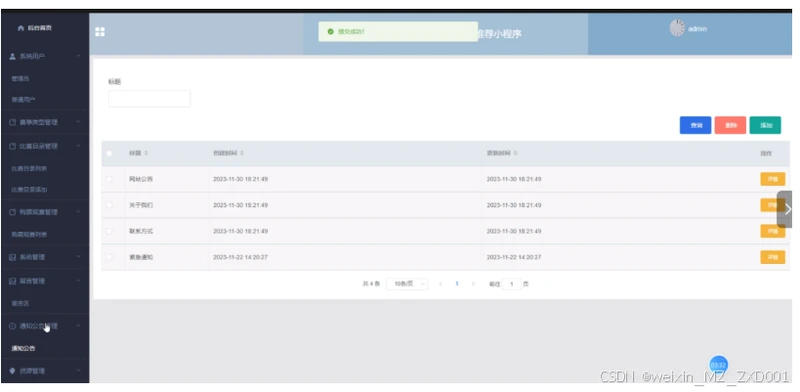
Task: Click the 系统管理 sidebar icon
Action: click(13, 257)
